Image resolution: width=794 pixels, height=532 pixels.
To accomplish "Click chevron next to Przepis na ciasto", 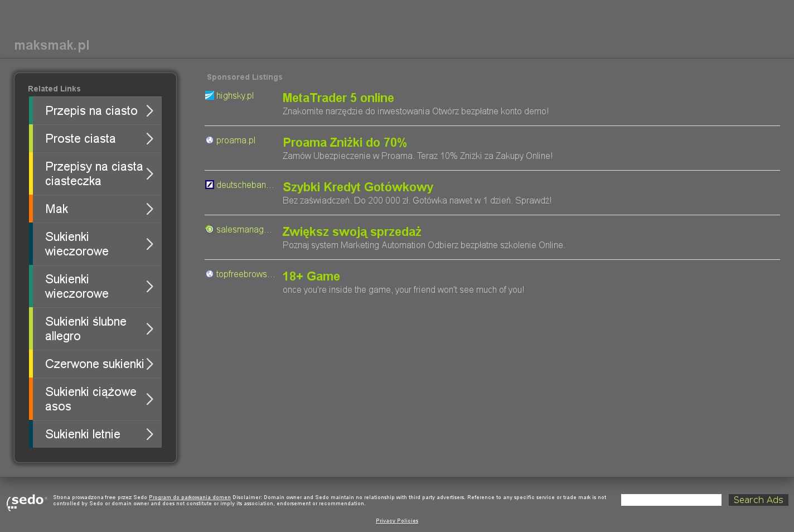I will click(x=149, y=111).
